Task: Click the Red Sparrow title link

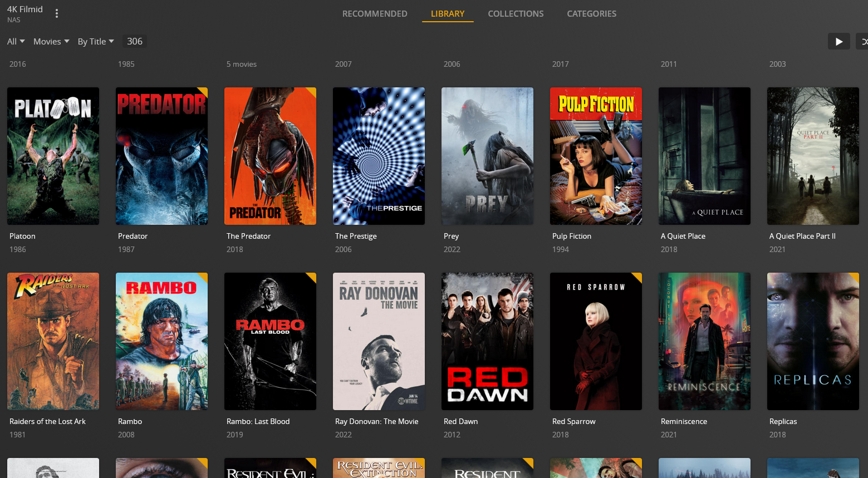Action: pyautogui.click(x=573, y=421)
